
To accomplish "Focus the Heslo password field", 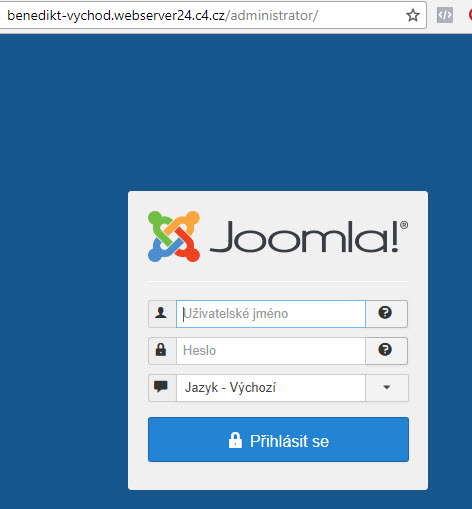I will [271, 351].
